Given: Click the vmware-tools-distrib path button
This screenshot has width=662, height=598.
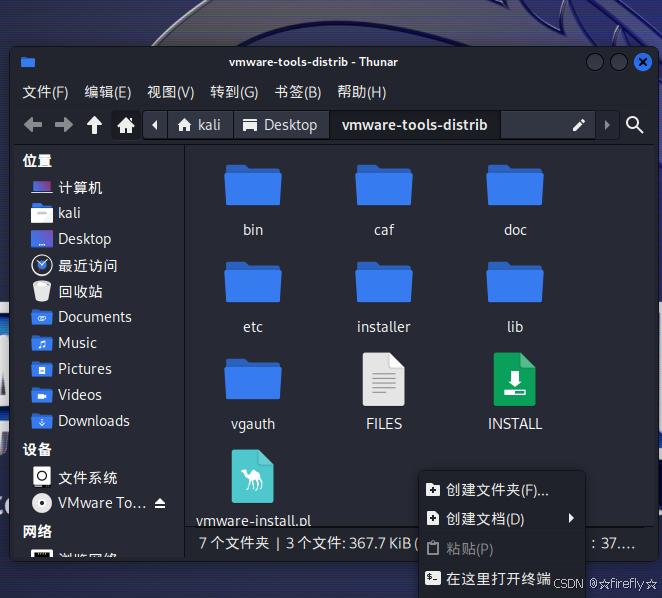Looking at the screenshot, I should pyautogui.click(x=415, y=125).
